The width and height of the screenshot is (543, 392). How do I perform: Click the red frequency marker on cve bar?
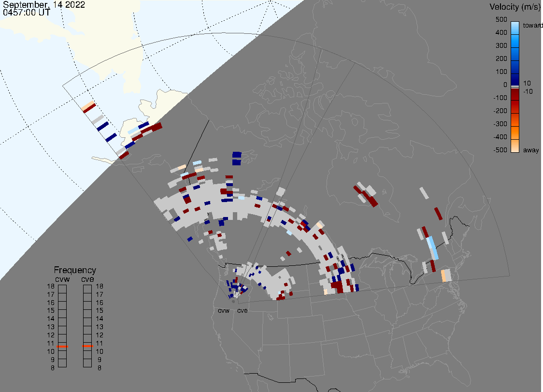point(87,346)
